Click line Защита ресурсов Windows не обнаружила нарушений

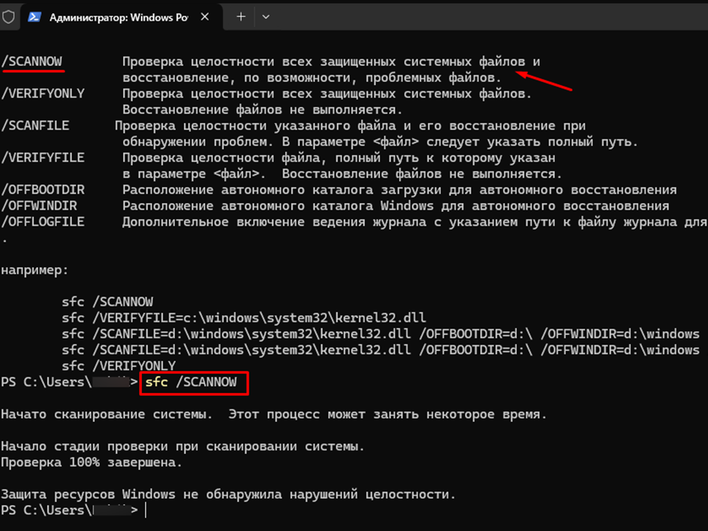pos(228,494)
